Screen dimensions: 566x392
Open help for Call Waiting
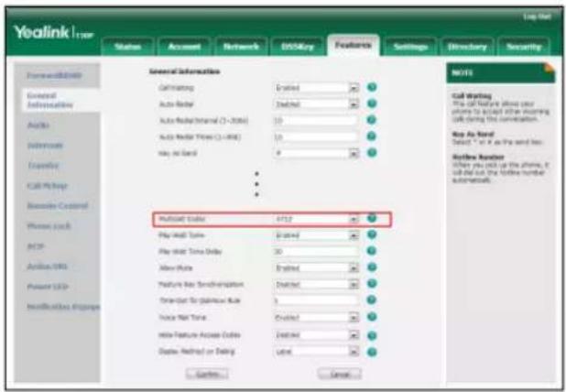[372, 87]
